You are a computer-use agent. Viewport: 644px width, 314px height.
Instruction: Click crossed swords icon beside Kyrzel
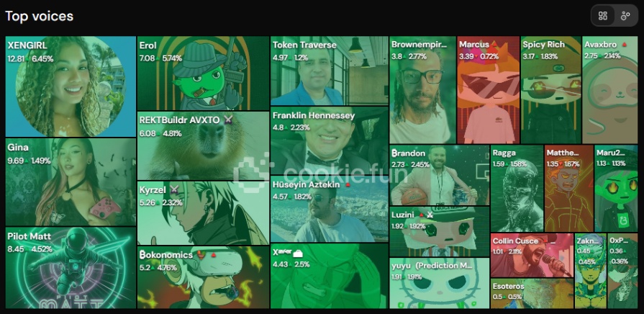coord(175,190)
